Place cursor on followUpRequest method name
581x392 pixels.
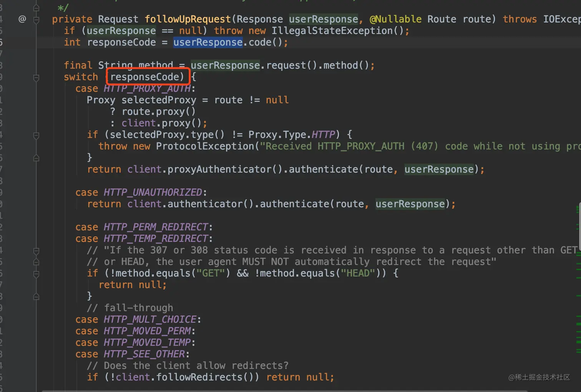tap(188, 19)
